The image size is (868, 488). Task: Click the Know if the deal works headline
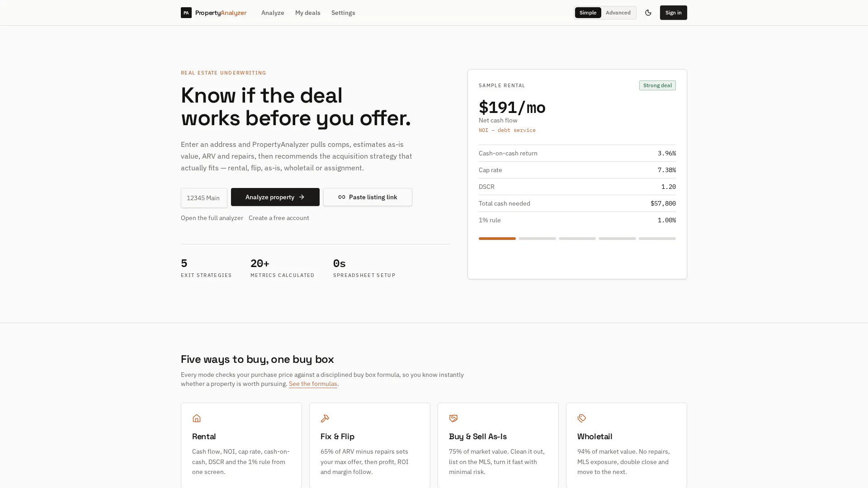(x=296, y=107)
